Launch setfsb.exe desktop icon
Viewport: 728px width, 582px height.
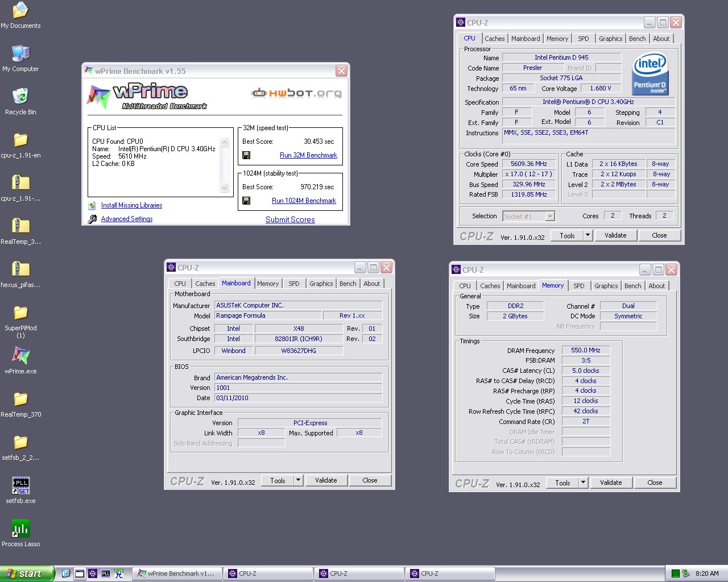[20, 485]
